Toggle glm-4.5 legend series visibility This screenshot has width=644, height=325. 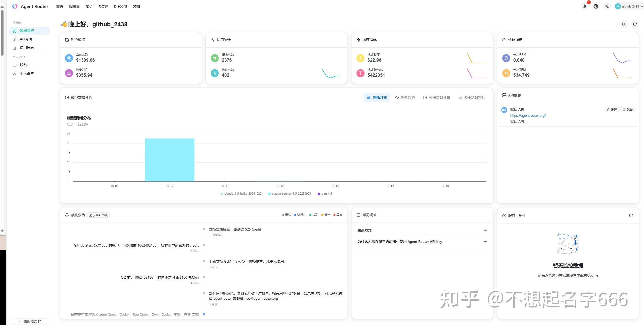pyautogui.click(x=326, y=194)
